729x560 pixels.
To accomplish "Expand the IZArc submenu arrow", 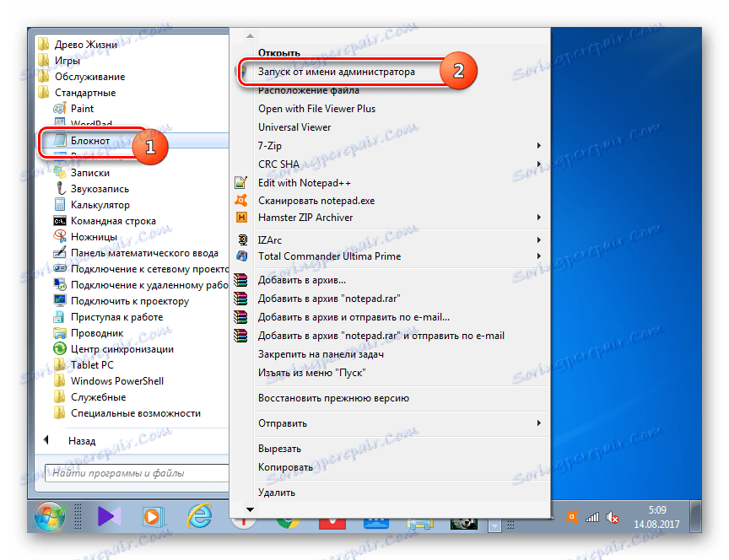I will pos(539,240).
